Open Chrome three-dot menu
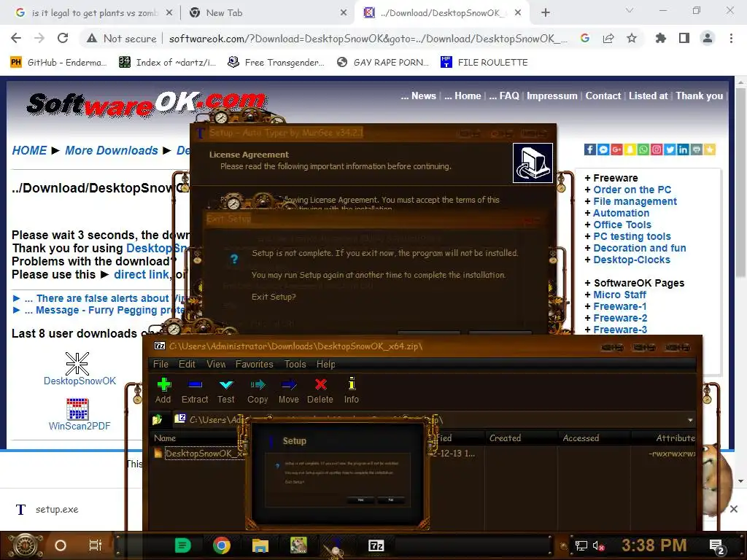This screenshot has height=560, width=747. point(731,38)
